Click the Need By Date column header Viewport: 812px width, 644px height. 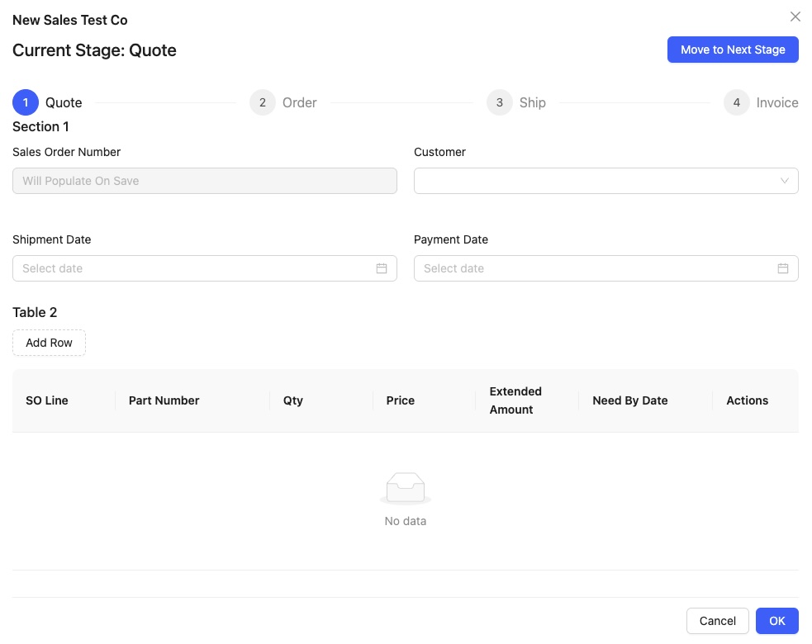pyautogui.click(x=630, y=400)
